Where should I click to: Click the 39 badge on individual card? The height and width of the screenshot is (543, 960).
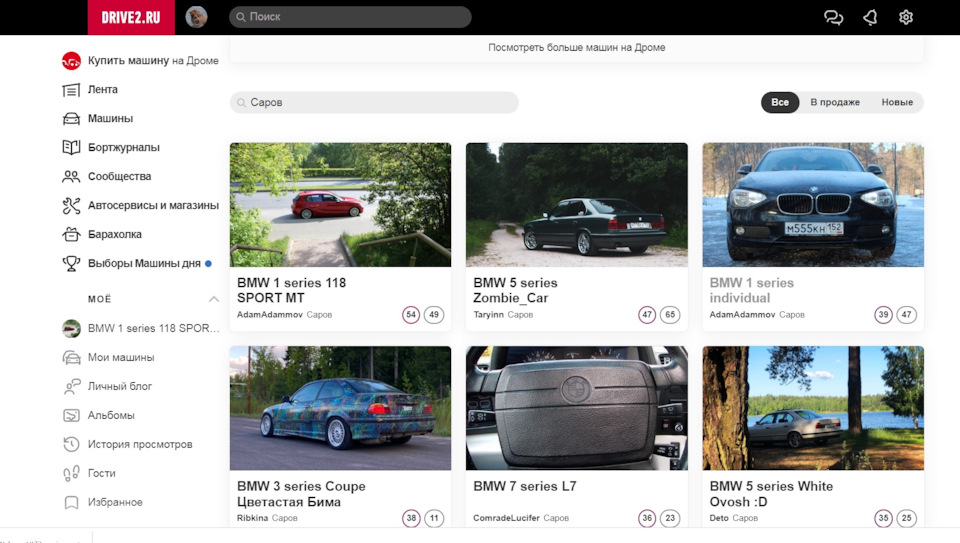(x=883, y=315)
